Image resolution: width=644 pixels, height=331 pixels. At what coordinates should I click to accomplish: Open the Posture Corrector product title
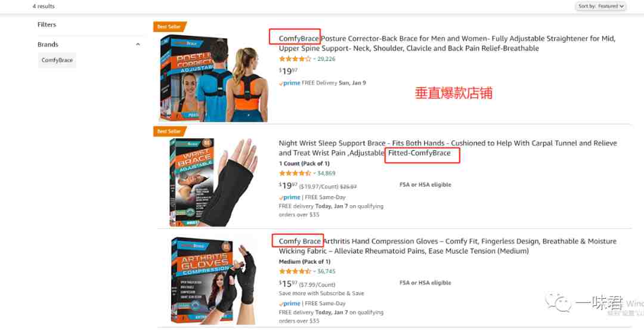coord(447,44)
